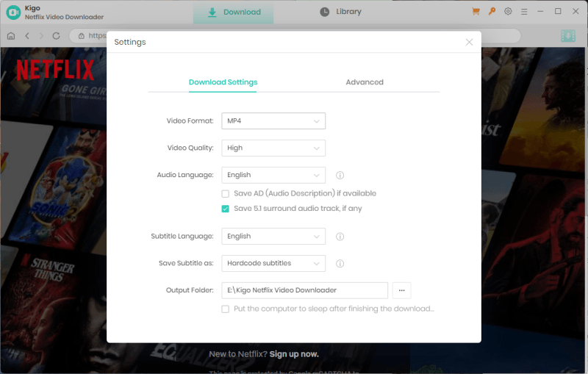Open the Library tab

340,12
